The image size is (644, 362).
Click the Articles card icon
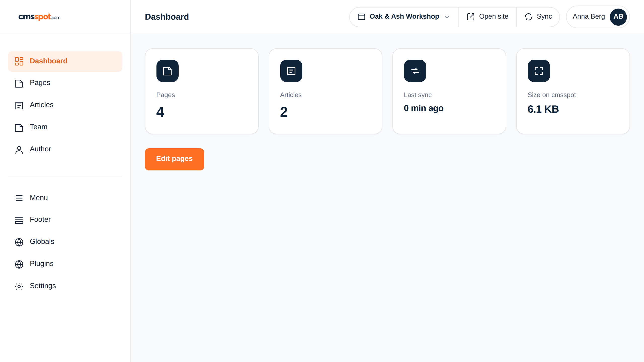point(291,71)
